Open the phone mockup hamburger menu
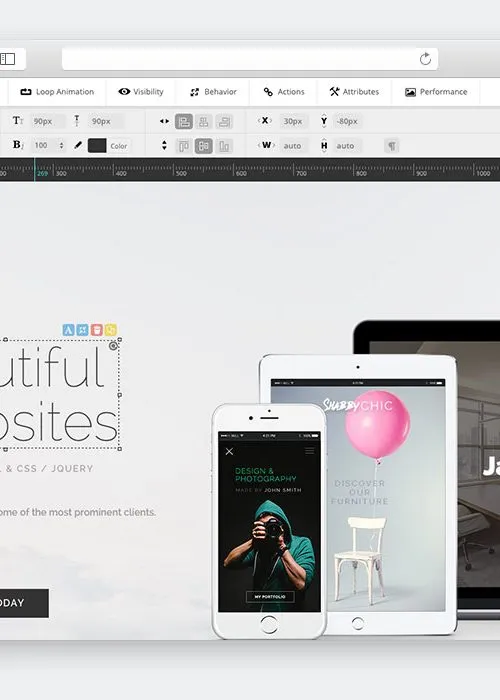The image size is (500, 700). point(309,451)
